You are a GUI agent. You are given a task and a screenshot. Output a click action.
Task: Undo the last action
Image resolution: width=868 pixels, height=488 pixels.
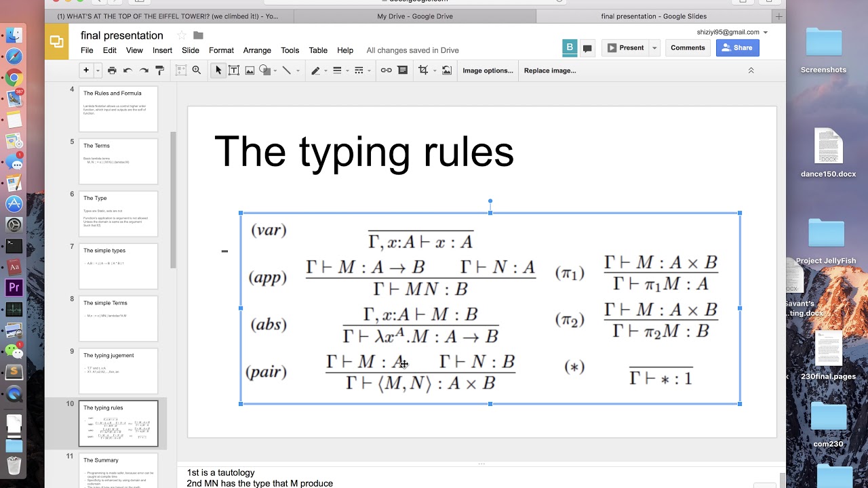tap(127, 70)
